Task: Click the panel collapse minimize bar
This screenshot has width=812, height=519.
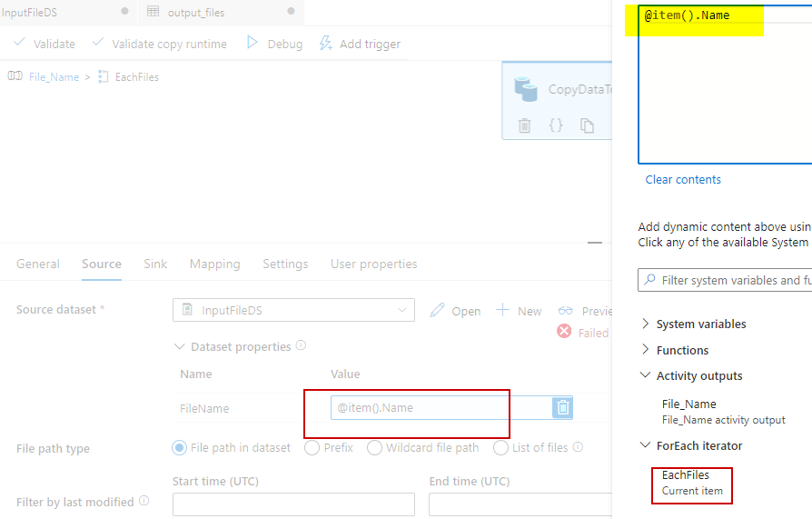Action: point(595,242)
